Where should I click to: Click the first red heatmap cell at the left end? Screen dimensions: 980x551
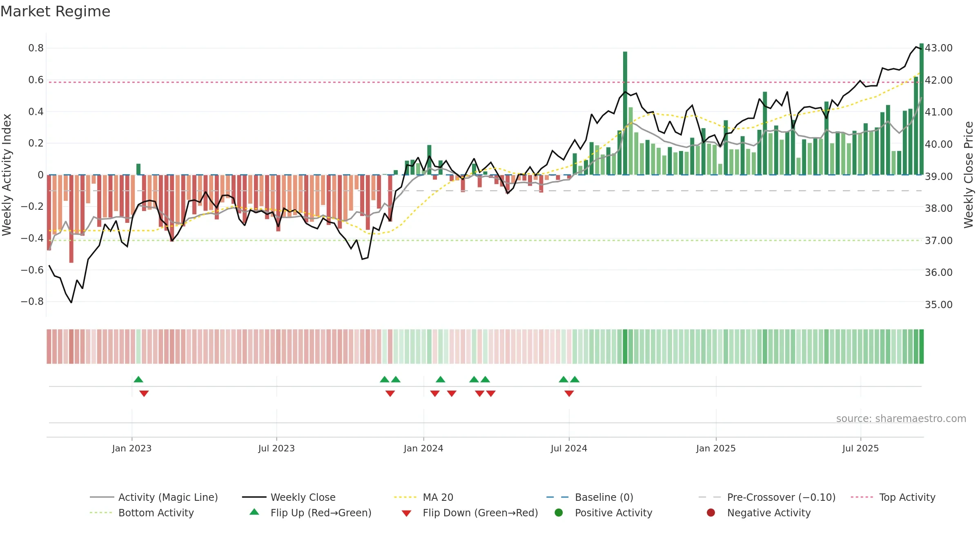pos(49,347)
